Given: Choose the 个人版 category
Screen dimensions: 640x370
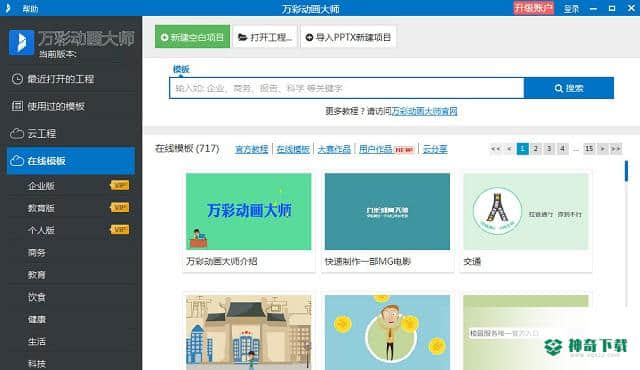Looking at the screenshot, I should pos(41,230).
